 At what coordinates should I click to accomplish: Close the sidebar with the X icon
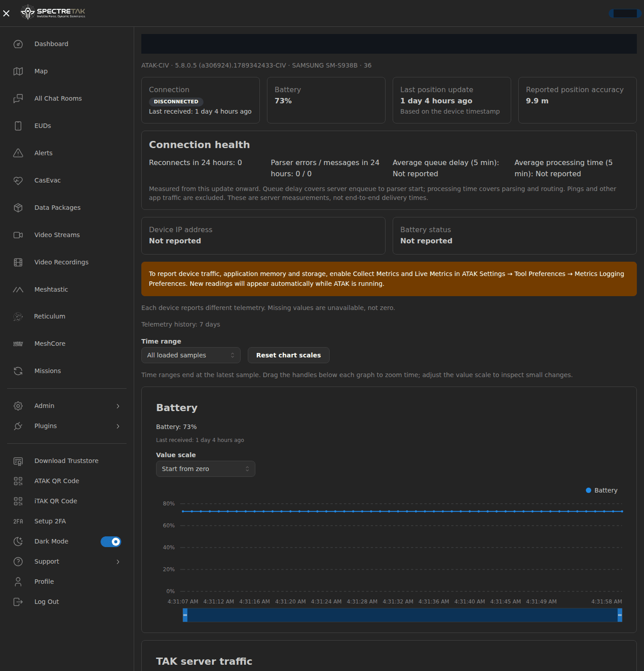(x=6, y=13)
